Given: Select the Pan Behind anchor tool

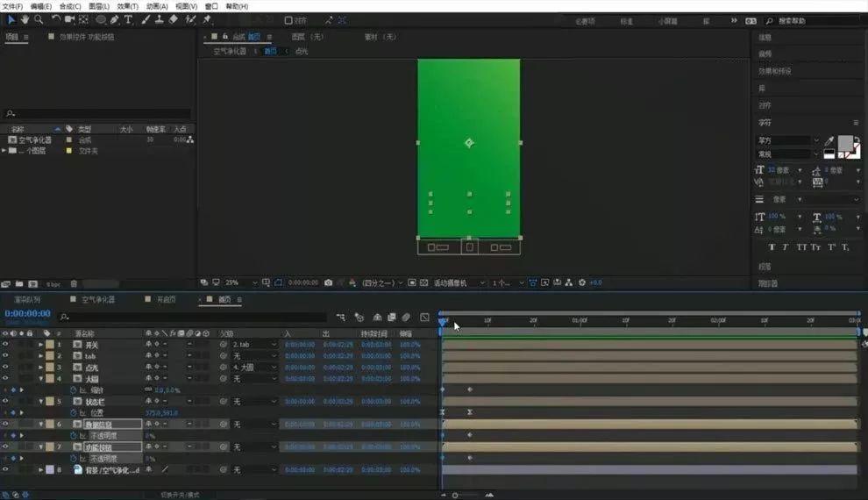Looking at the screenshot, I should pos(83,20).
